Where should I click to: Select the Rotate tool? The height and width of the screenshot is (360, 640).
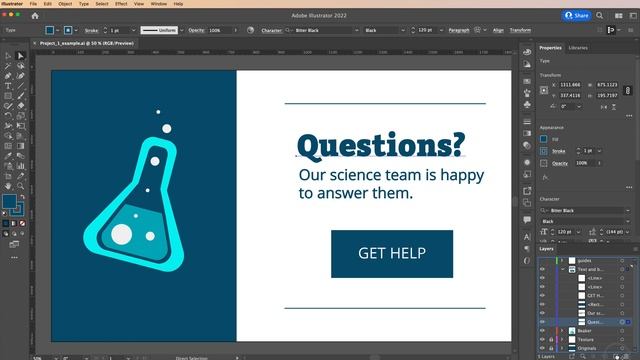pos(8,116)
